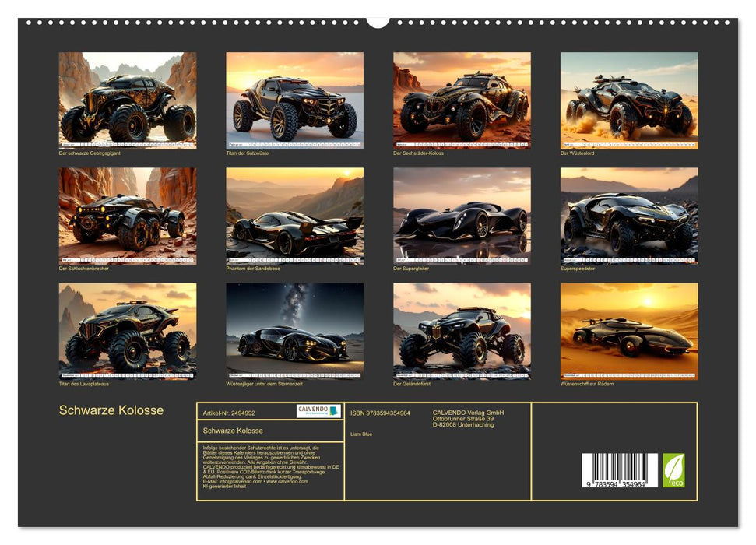Screen dimensions: 756x545
Task: Click the CALVENDO logo
Action: [318, 411]
